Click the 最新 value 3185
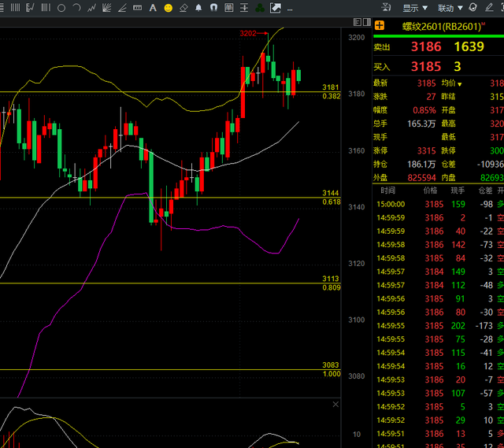The width and height of the screenshot is (504, 448). click(x=427, y=83)
